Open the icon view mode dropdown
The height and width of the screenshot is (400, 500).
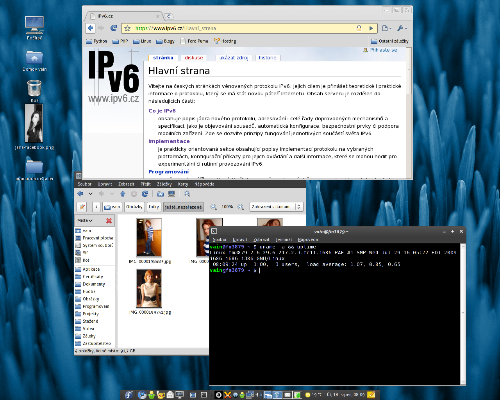click(276, 207)
